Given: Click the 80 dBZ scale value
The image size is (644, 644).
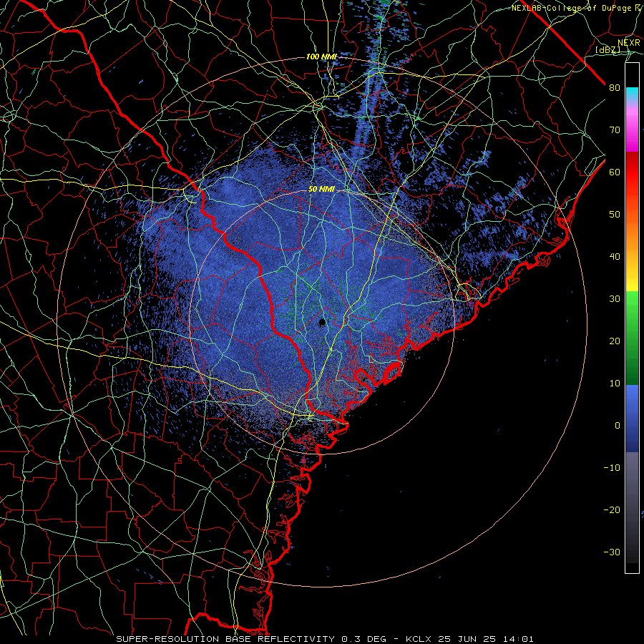Looking at the screenshot, I should coord(615,88).
